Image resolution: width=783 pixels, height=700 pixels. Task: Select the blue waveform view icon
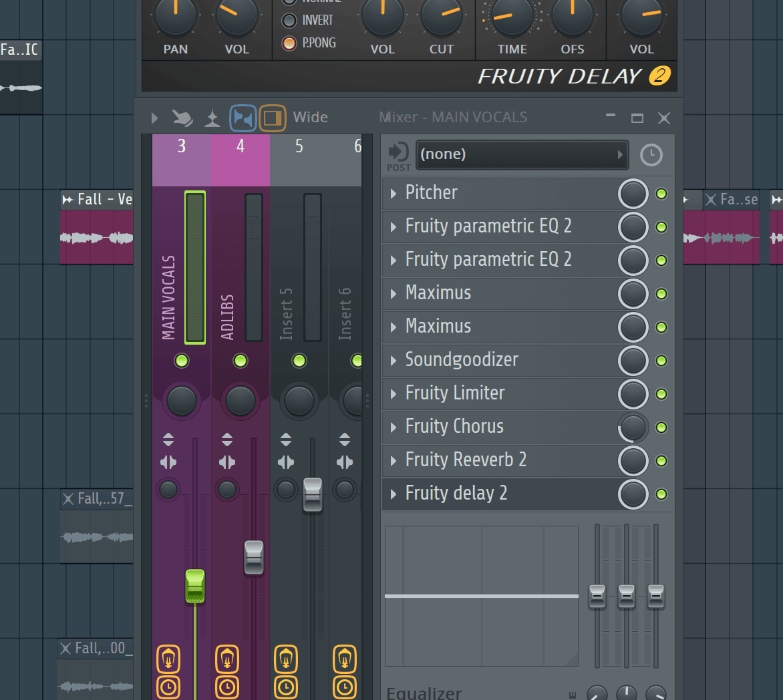[243, 118]
